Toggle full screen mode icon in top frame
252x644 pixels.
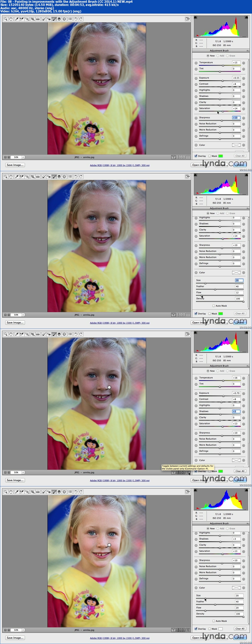coord(187,19)
